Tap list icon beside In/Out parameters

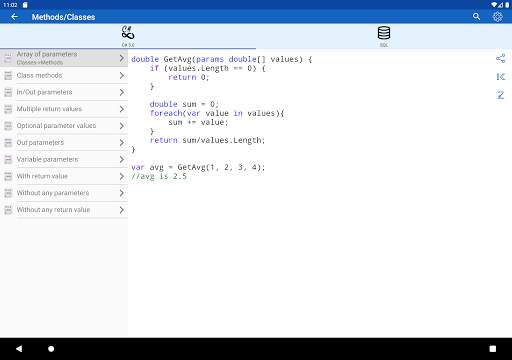[x=8, y=92]
